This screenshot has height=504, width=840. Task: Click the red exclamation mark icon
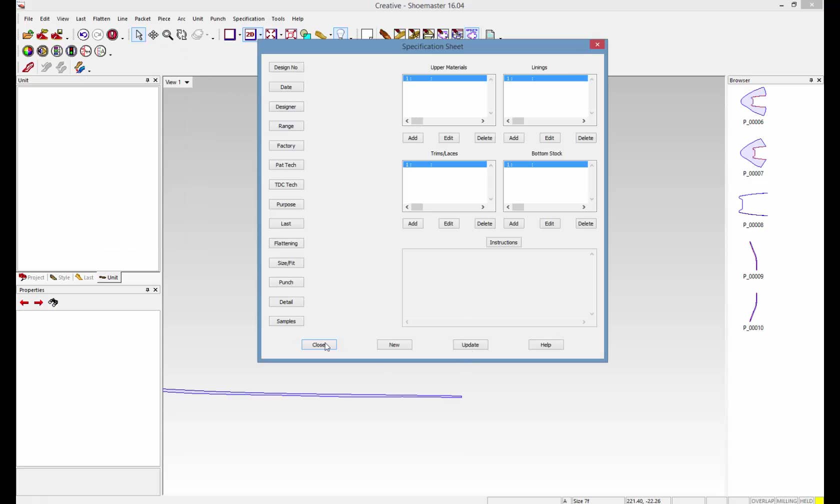pos(112,34)
